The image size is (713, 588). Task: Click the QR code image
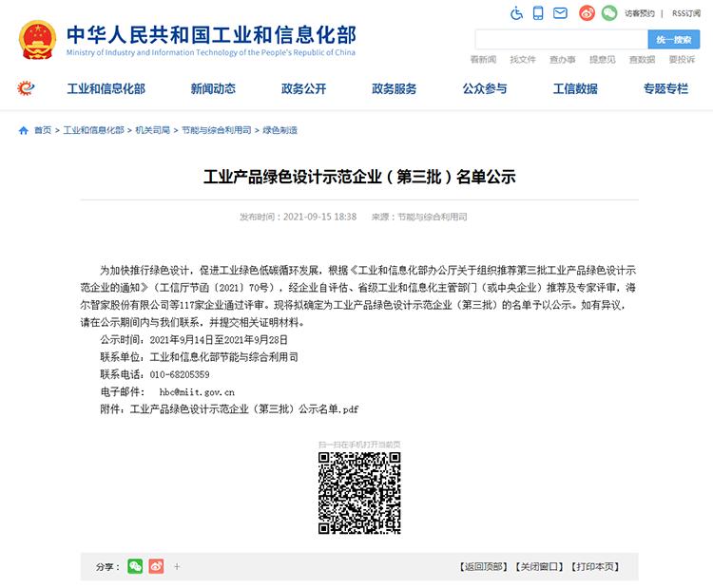[x=358, y=492]
